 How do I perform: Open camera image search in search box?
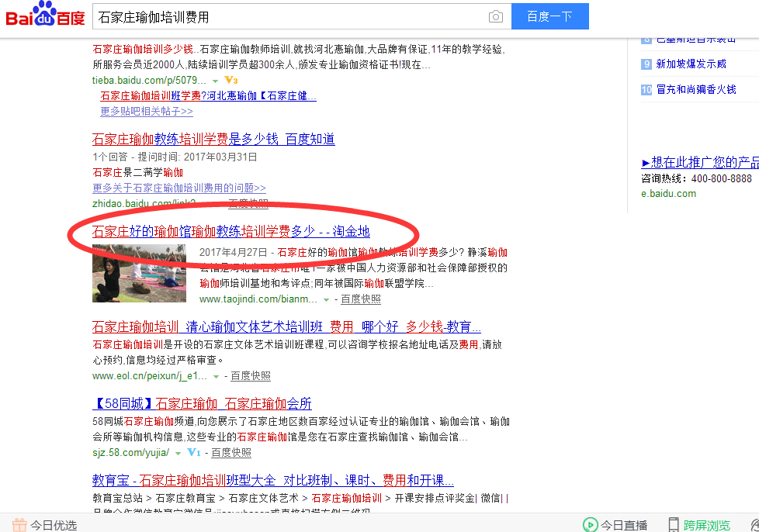click(495, 17)
